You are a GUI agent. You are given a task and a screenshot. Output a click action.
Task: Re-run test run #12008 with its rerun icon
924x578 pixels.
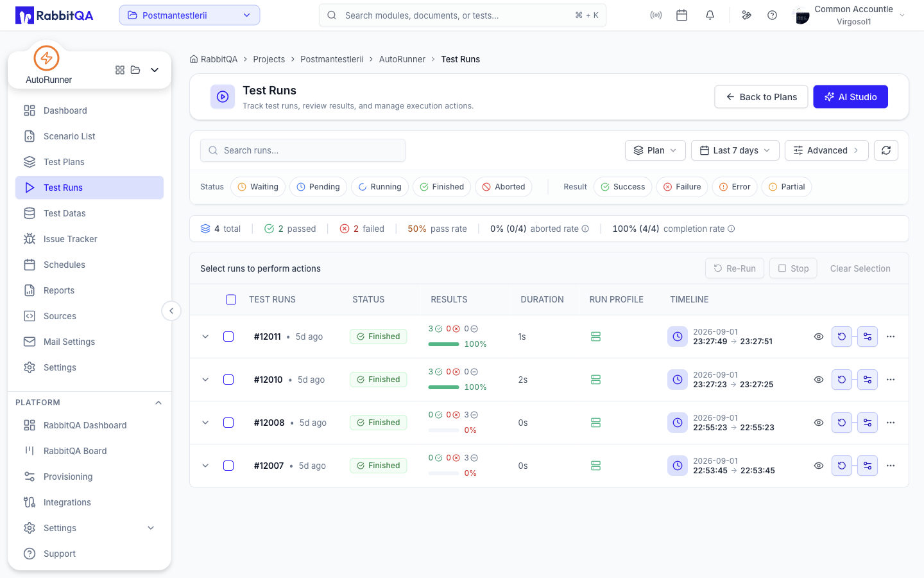842,423
